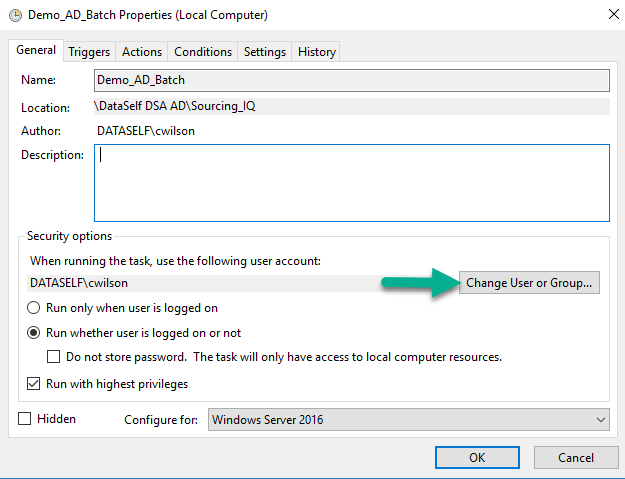
Task: Open the Actions tab
Action: tap(142, 52)
